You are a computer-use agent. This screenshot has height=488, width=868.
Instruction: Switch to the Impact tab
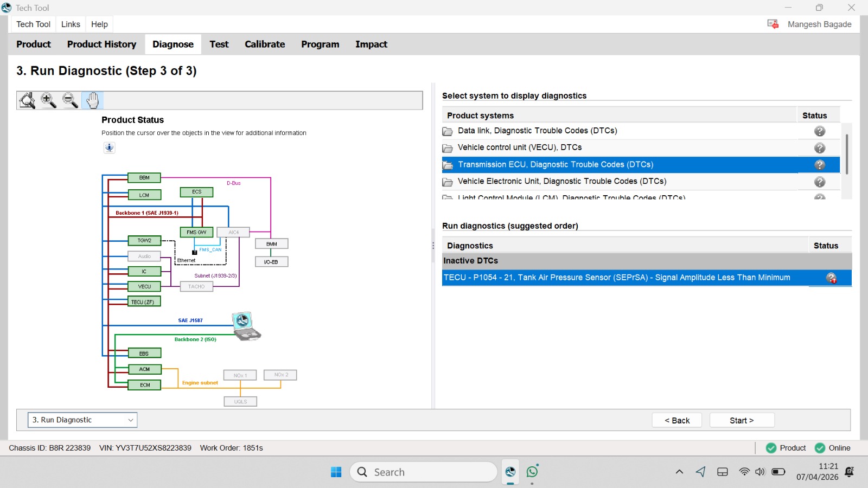tap(371, 44)
